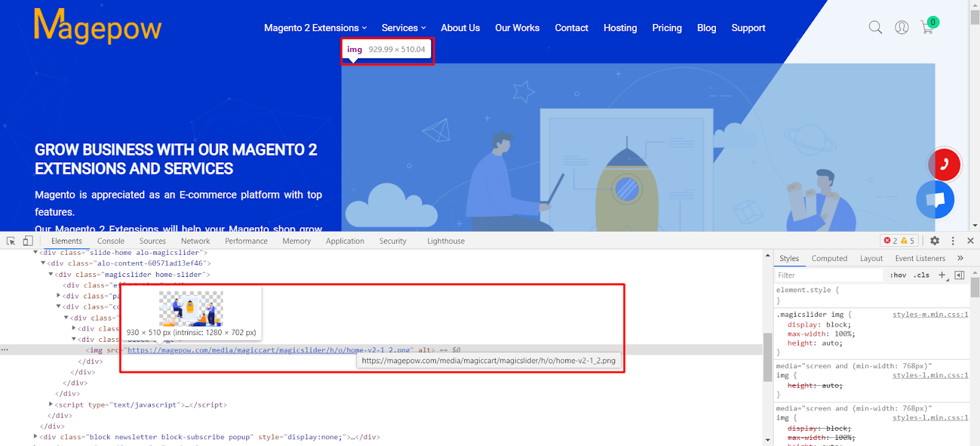Click the red error count indicator

891,241
